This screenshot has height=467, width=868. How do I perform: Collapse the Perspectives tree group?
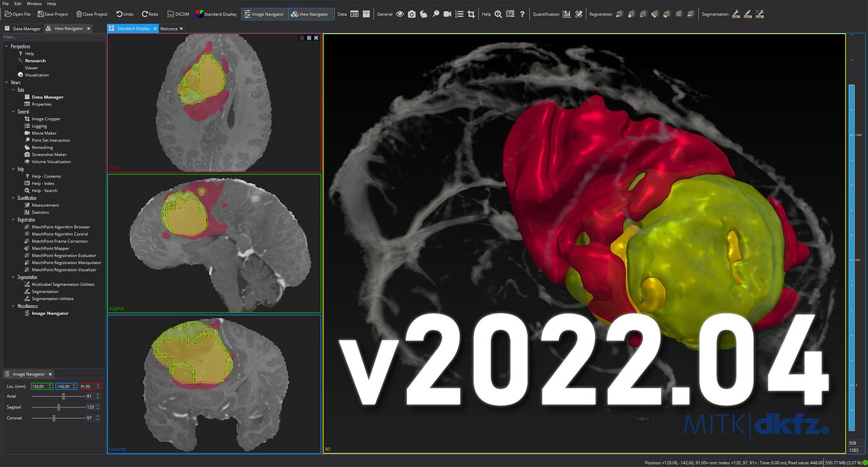[x=6, y=47]
